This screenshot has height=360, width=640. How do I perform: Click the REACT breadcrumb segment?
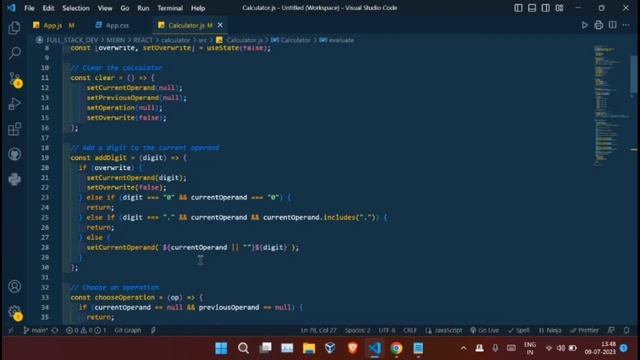pyautogui.click(x=143, y=40)
